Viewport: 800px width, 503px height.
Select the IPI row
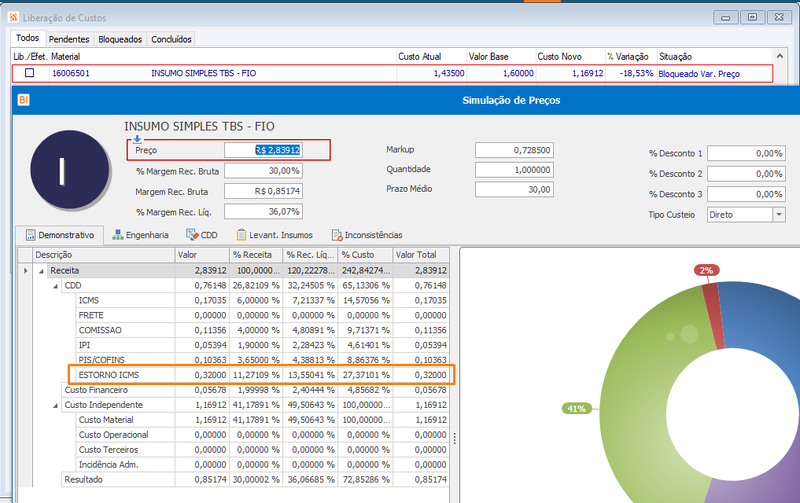(261, 345)
